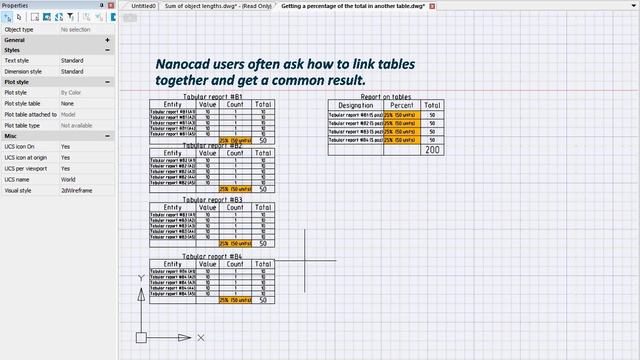Select the 'Report on tables' title
The image size is (640, 360).
386,97
